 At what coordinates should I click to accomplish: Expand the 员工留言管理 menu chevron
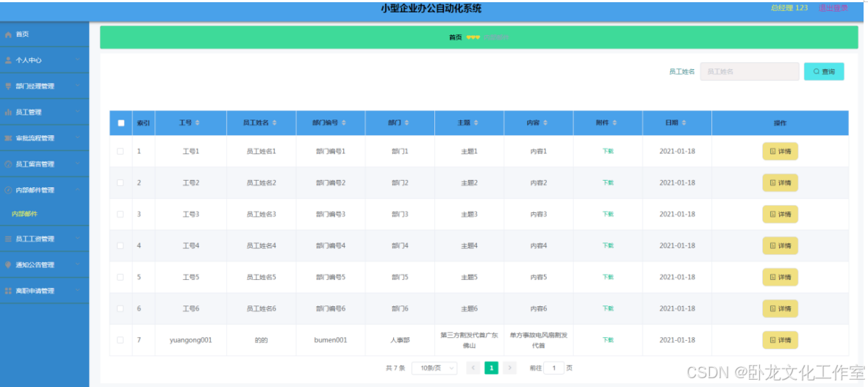pyautogui.click(x=77, y=164)
